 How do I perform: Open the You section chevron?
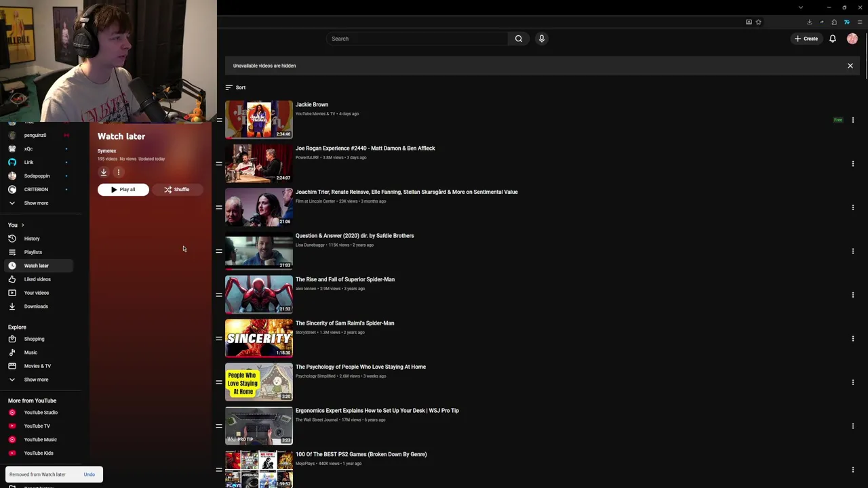[22, 225]
